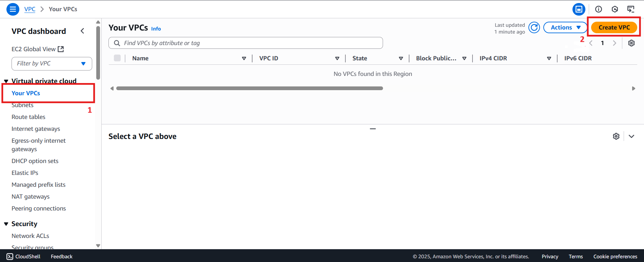Click the hexagon icon in the top bar
Image resolution: width=644 pixels, height=262 pixels.
point(615,9)
